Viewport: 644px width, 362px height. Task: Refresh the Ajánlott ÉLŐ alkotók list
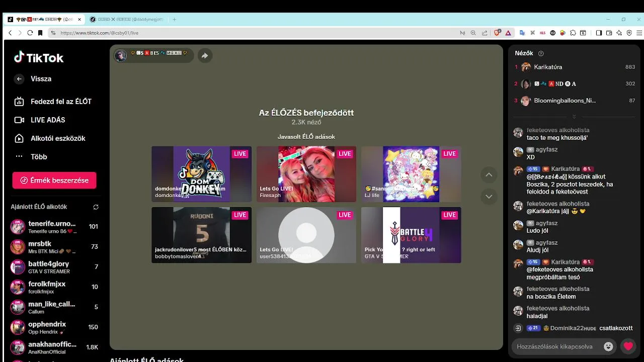click(x=96, y=207)
